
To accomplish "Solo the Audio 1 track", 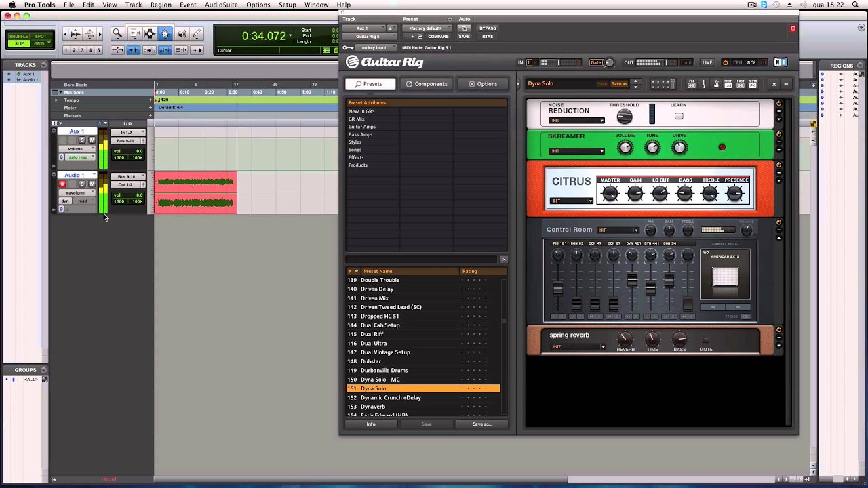I will pyautogui.click(x=82, y=184).
